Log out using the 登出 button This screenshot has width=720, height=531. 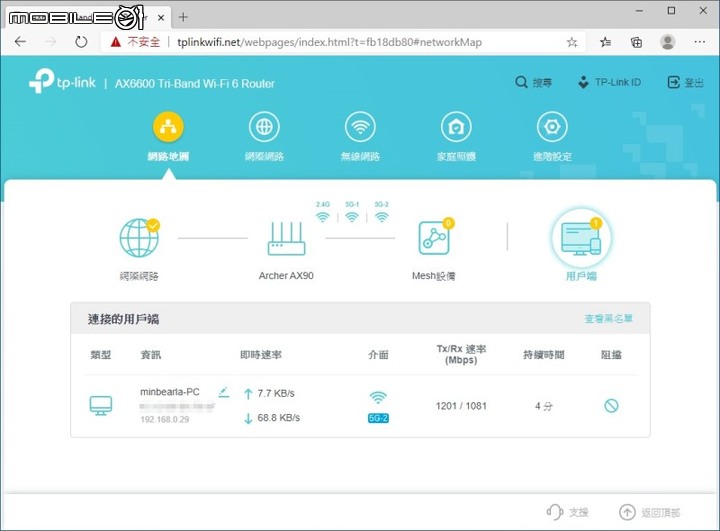[x=685, y=82]
